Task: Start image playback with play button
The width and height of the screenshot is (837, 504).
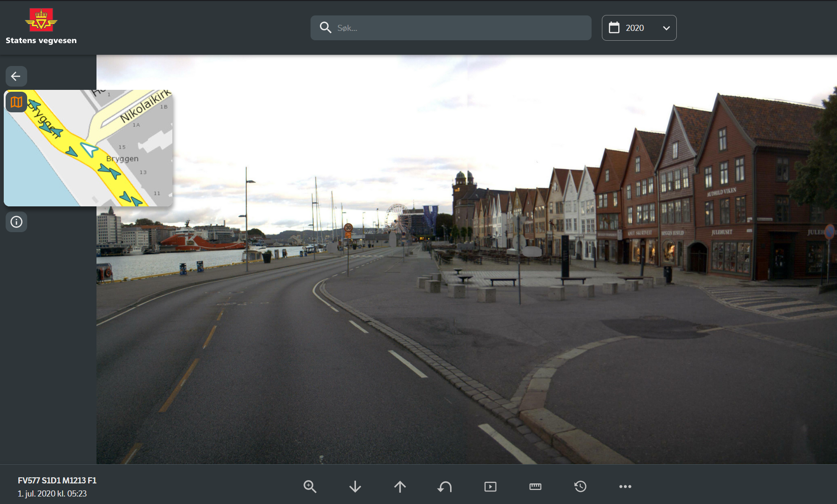Action: (490, 487)
